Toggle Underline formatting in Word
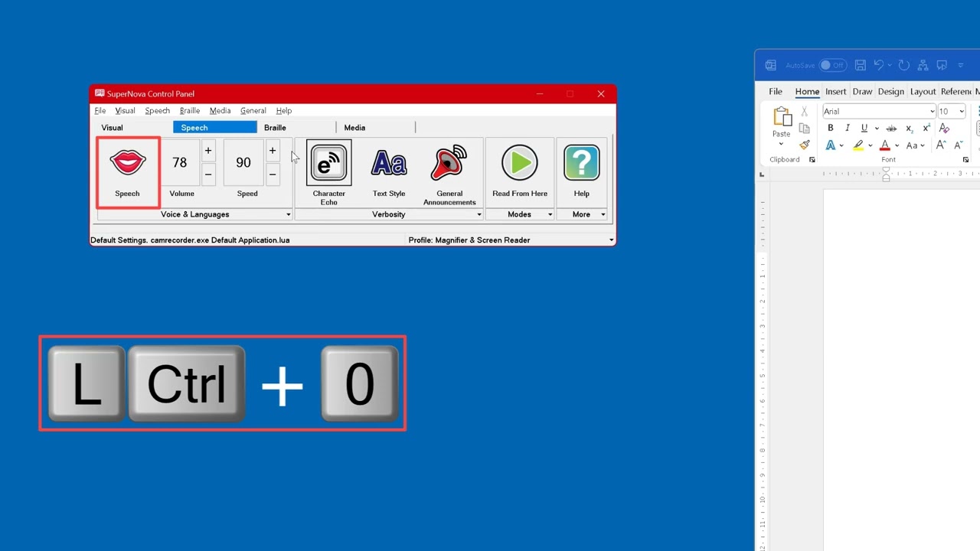Viewport: 980px width, 551px height. [864, 129]
